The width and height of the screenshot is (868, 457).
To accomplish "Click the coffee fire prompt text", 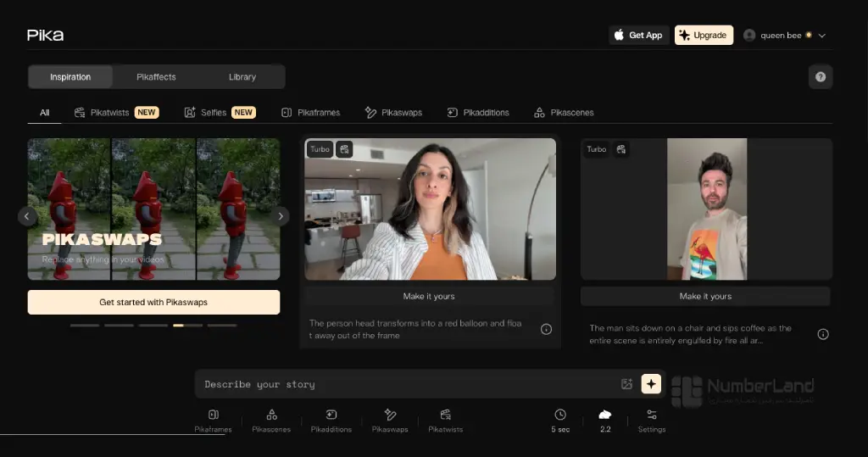I will [x=690, y=334].
